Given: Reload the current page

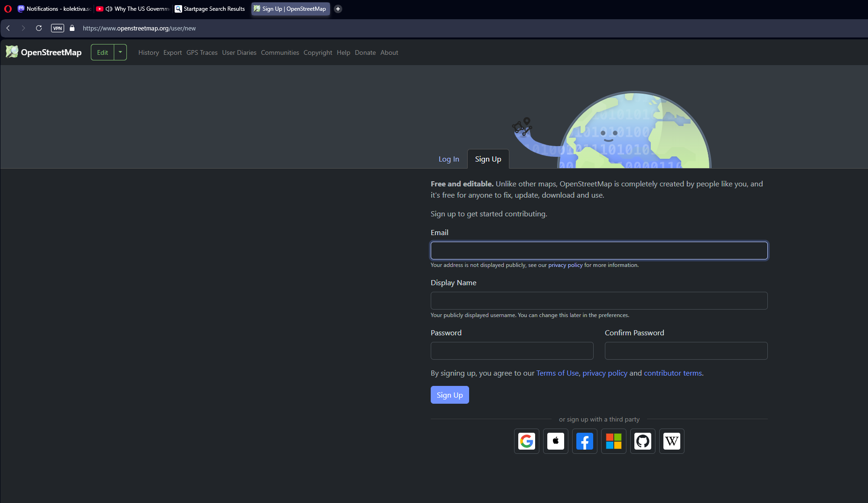Looking at the screenshot, I should (39, 28).
